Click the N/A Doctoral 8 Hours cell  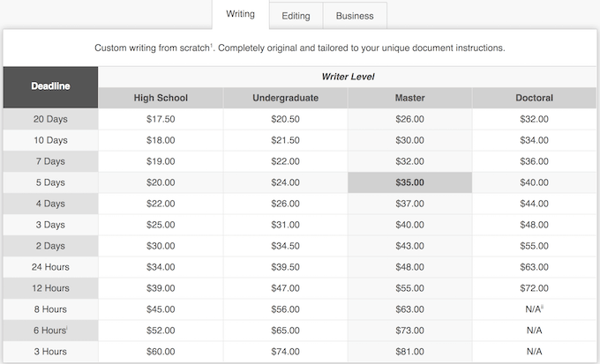[x=534, y=309]
